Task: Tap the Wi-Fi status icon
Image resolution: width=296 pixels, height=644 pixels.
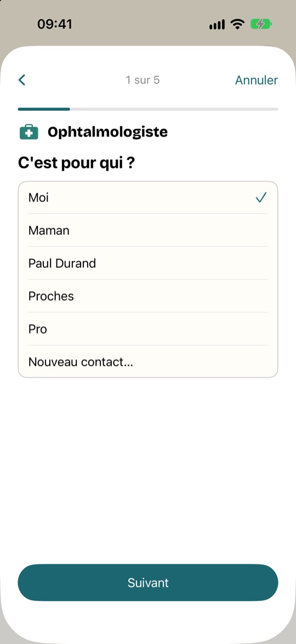Action: pyautogui.click(x=237, y=24)
